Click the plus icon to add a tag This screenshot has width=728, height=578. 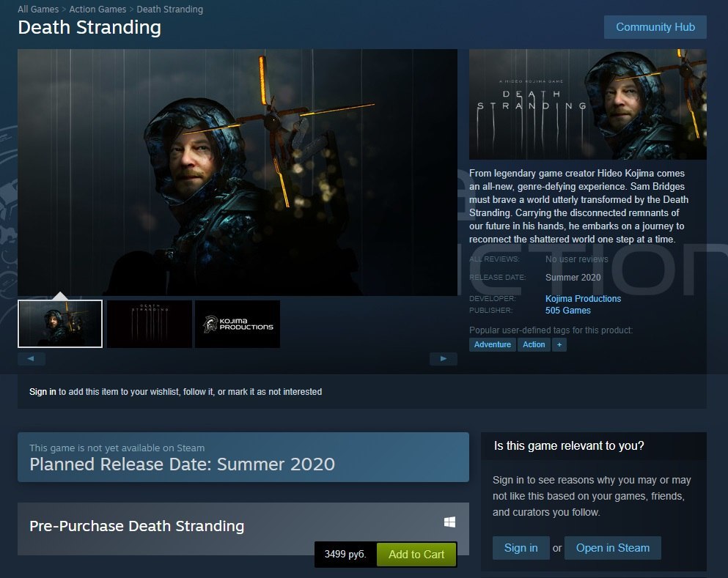tap(559, 344)
